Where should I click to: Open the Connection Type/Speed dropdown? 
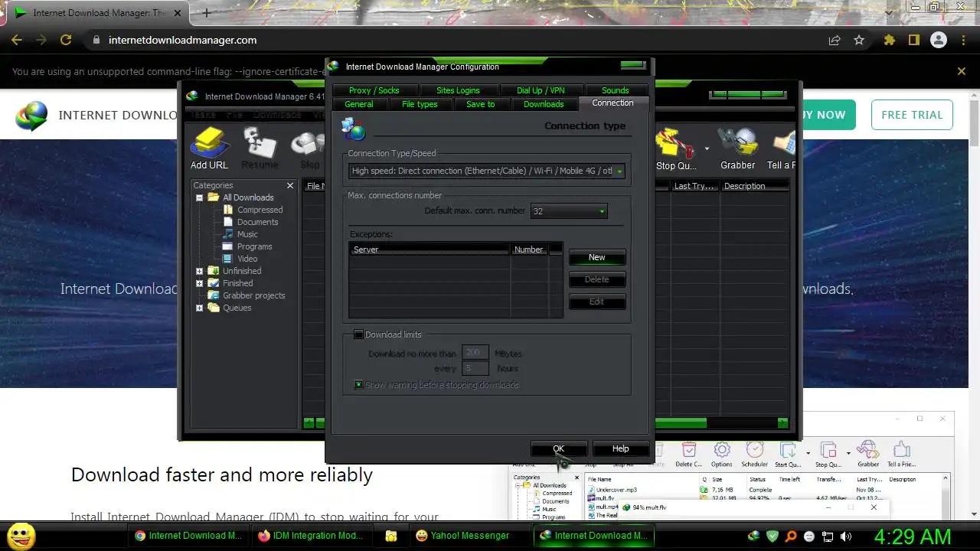pos(487,171)
